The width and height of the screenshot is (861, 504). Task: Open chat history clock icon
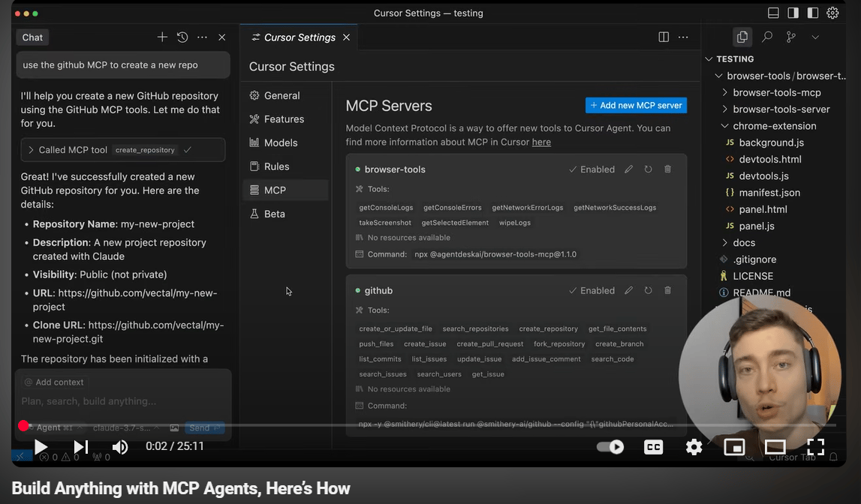click(182, 37)
